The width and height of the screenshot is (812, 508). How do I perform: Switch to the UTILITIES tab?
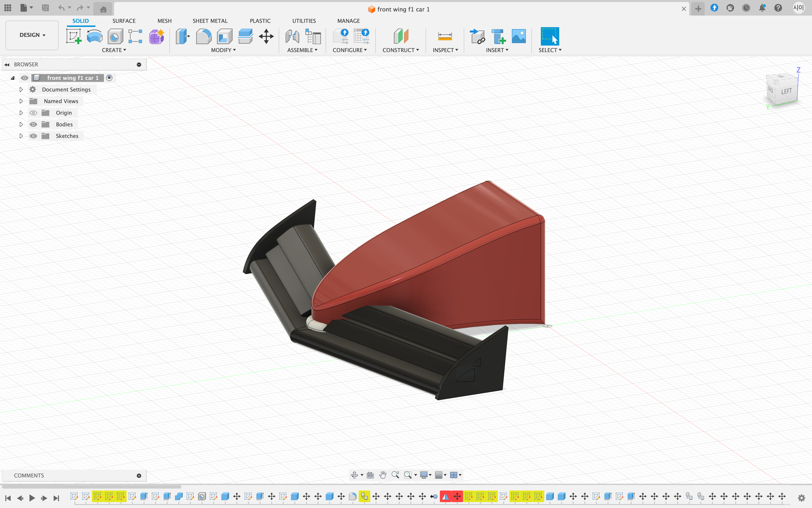point(304,21)
